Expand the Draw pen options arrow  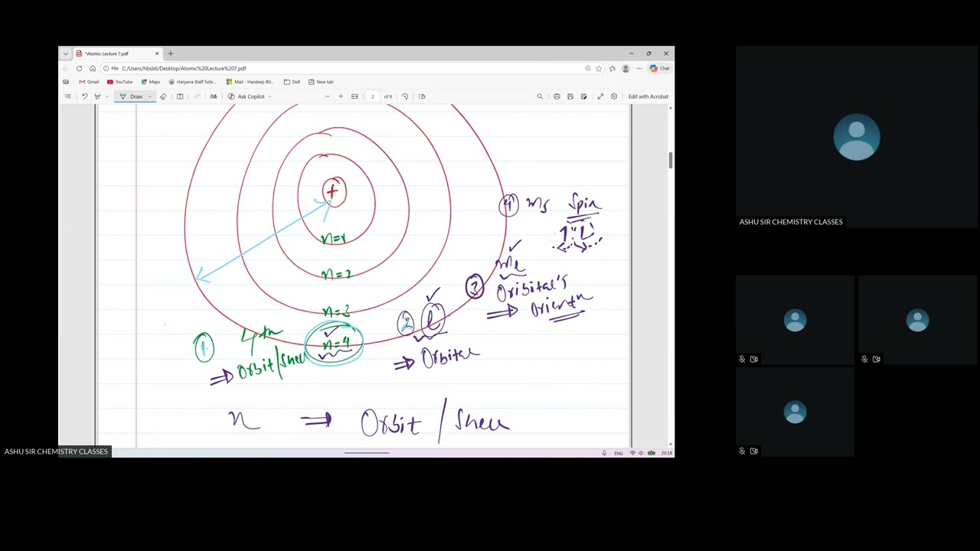(149, 96)
